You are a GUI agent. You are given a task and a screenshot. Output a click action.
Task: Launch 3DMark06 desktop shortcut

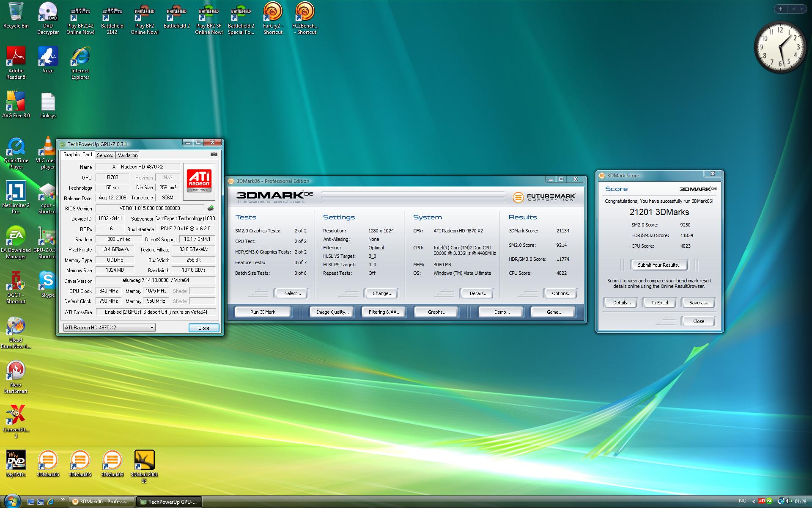click(x=48, y=464)
